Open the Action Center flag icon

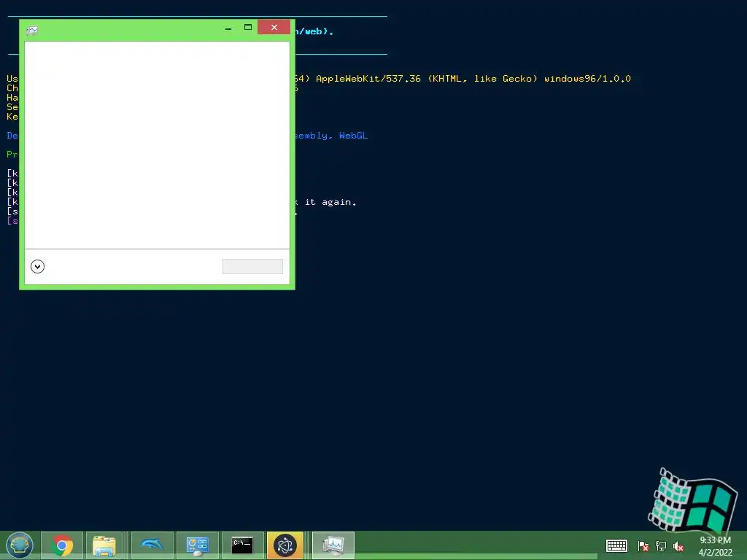point(643,546)
